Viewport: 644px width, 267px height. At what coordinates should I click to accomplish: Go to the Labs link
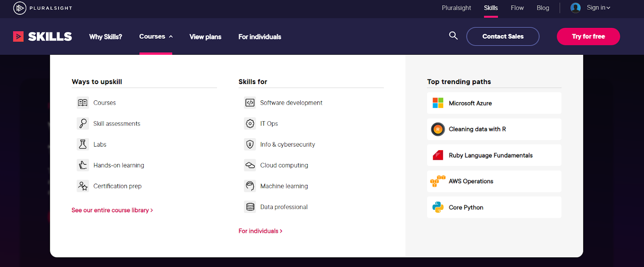click(x=100, y=144)
